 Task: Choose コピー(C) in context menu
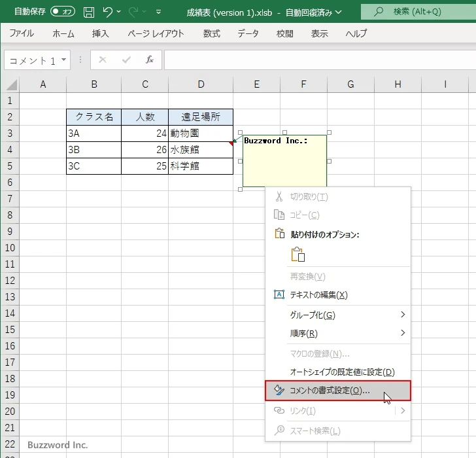338,215
